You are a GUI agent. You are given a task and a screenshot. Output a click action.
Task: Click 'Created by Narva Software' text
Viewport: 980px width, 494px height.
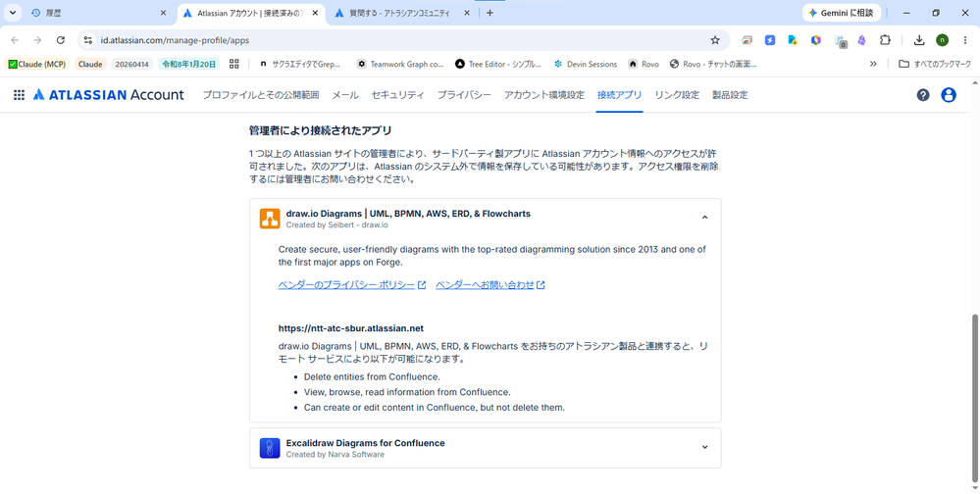coord(335,455)
